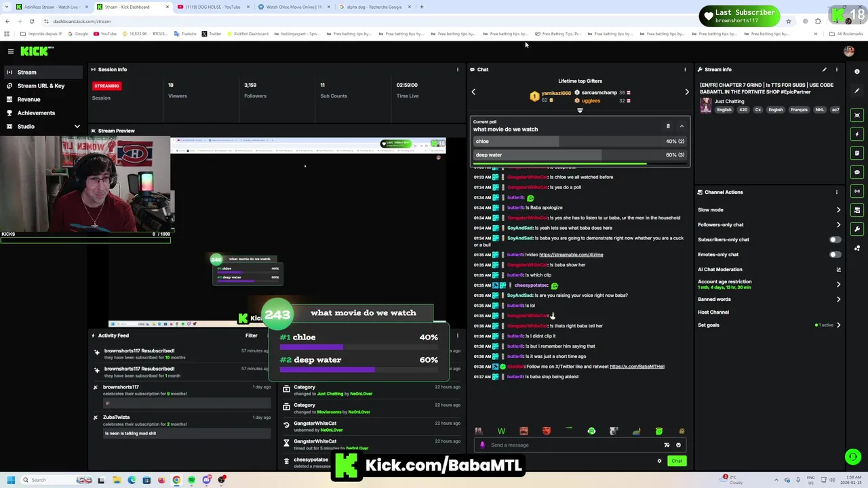Go to Stream URL & Key
The height and width of the screenshot is (488, 868).
coord(41,85)
